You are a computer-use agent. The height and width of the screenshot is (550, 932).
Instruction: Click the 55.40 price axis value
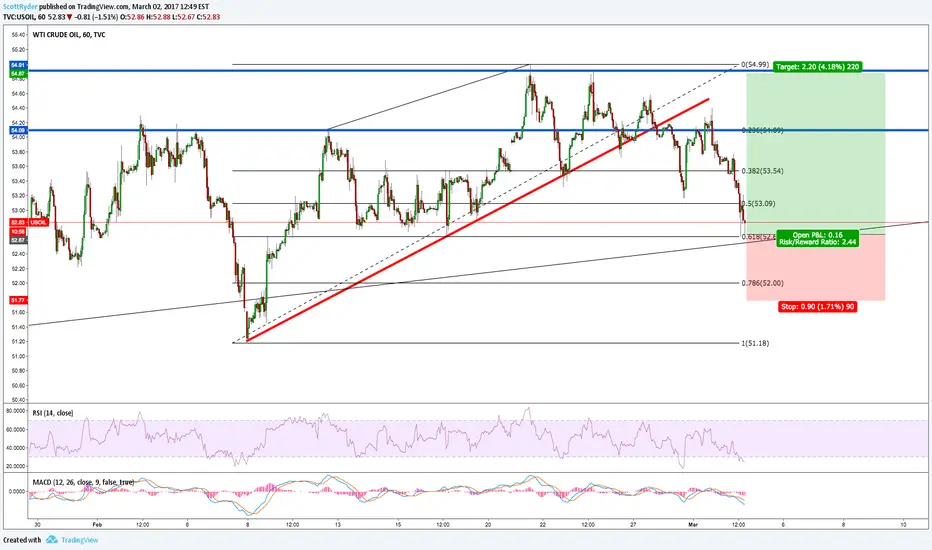(x=18, y=34)
